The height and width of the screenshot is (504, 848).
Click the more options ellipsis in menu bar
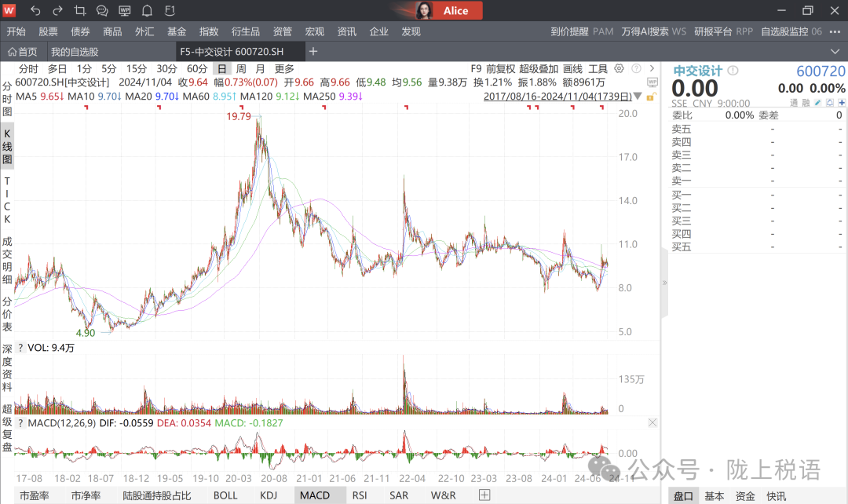(835, 31)
